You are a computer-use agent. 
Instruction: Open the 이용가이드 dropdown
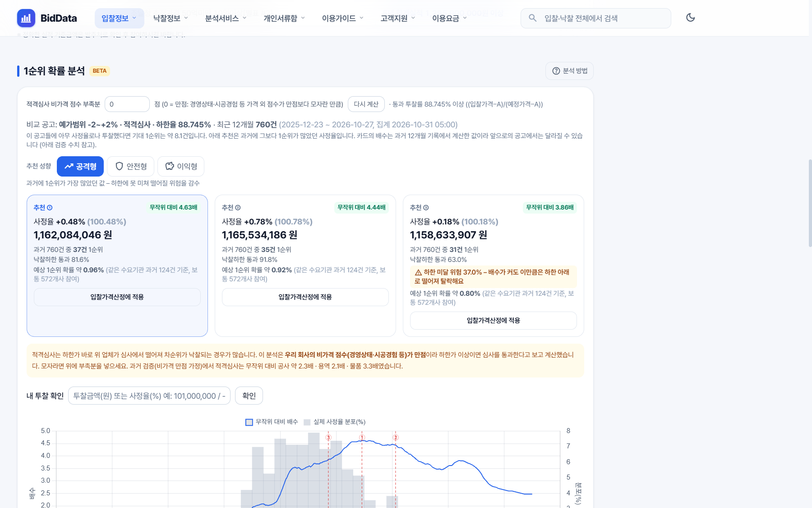tap(342, 18)
